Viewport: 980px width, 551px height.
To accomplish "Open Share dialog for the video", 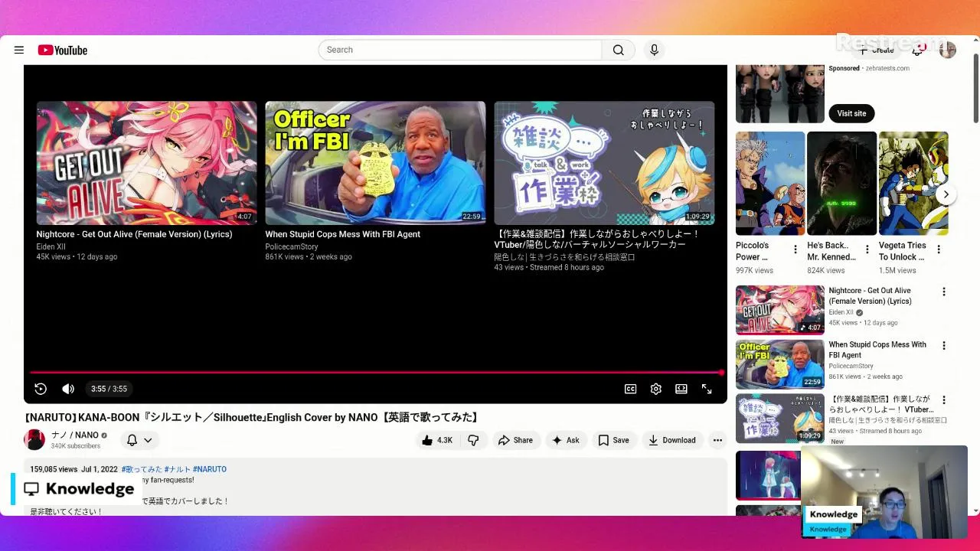I will click(515, 440).
